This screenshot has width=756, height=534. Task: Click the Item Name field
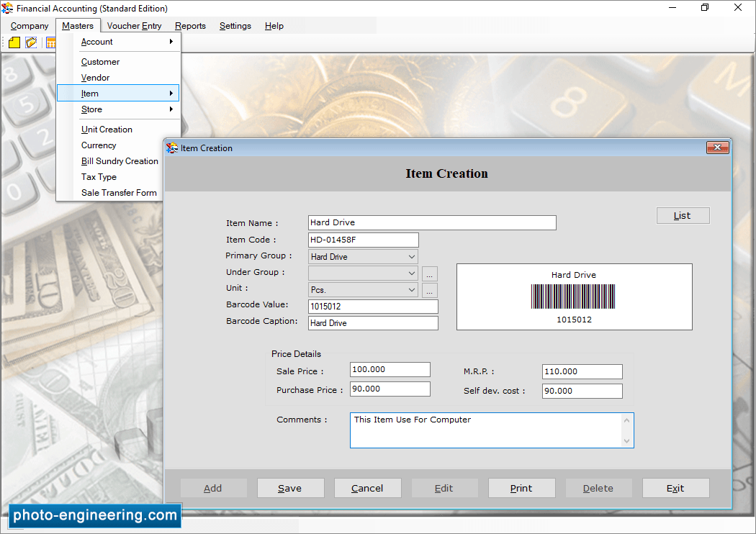pyautogui.click(x=432, y=222)
